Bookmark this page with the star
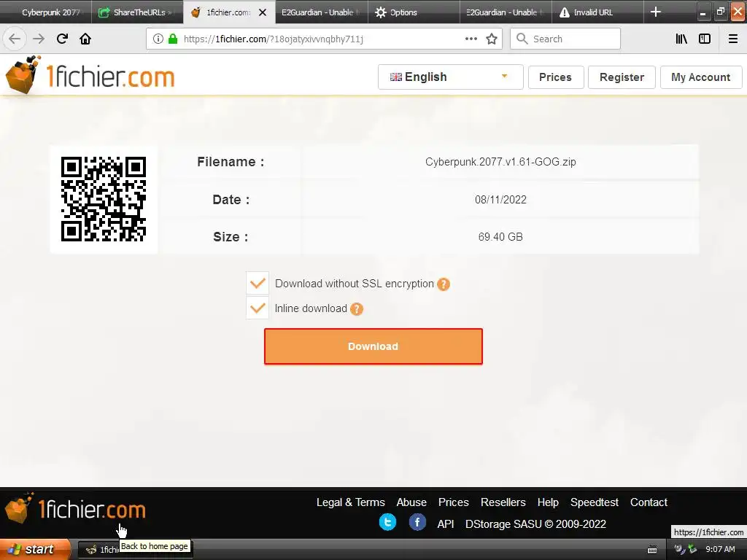This screenshot has width=747, height=560. 492,39
